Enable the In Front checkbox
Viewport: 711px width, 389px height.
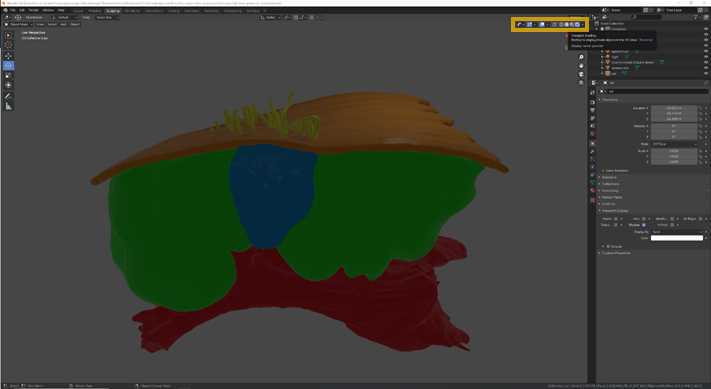tap(672, 225)
